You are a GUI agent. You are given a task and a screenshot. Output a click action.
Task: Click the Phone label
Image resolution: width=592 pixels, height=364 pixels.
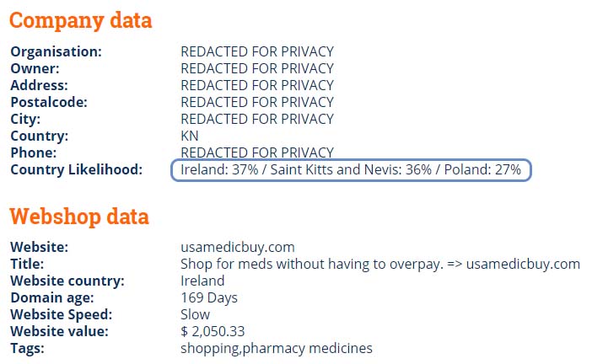click(34, 153)
